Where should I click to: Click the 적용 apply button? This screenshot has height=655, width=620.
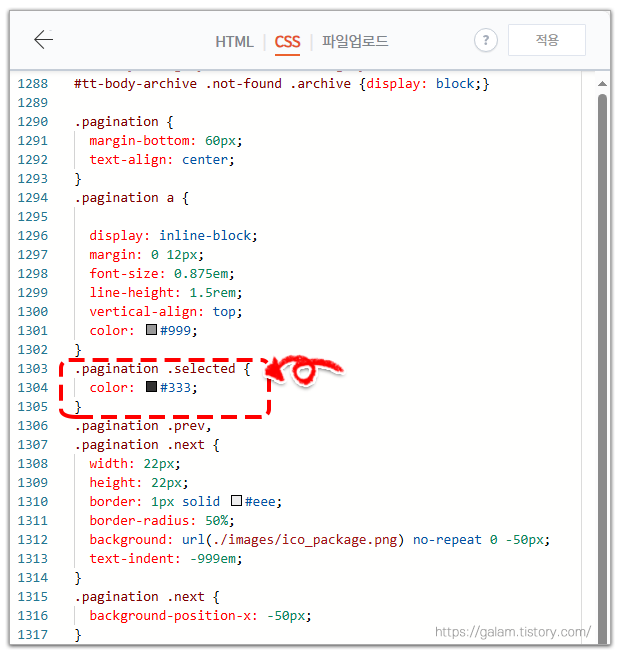tap(547, 40)
